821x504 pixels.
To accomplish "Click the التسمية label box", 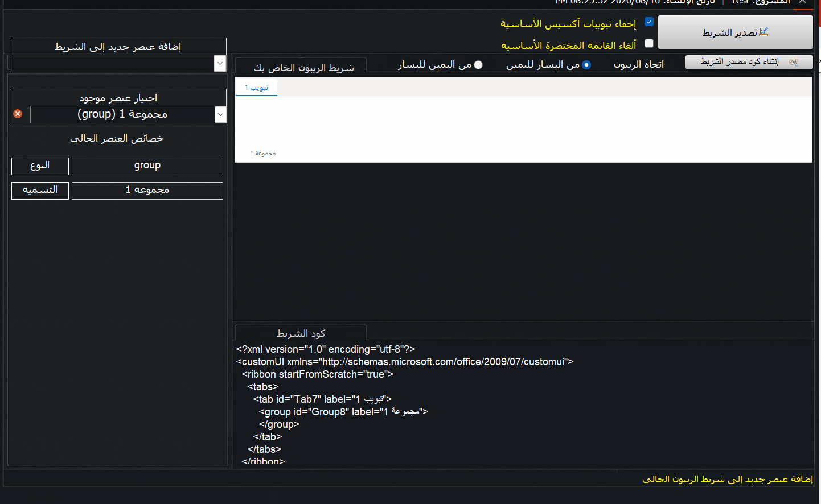I will 40,190.
